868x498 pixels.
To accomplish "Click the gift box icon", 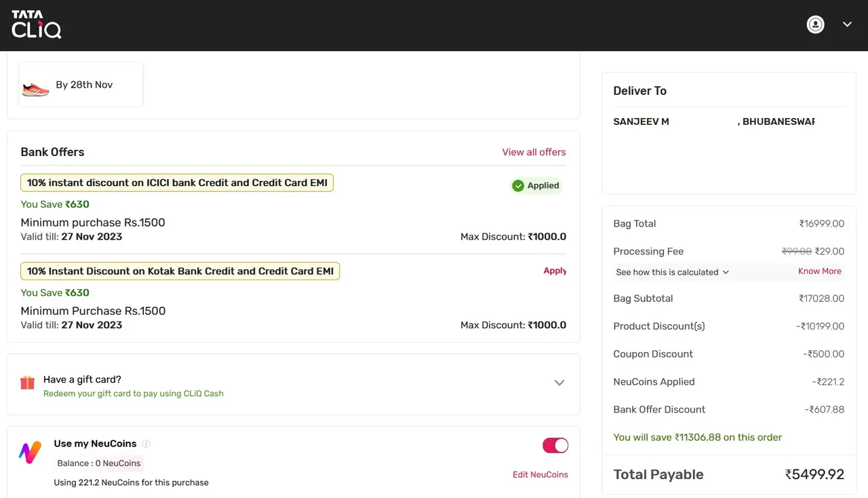I will click(27, 383).
